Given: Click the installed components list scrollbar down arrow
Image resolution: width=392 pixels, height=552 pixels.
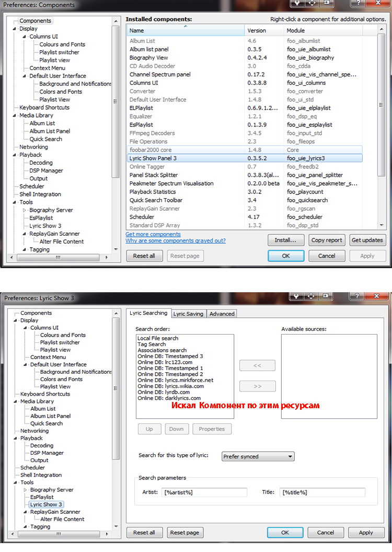Looking at the screenshot, I should (381, 225).
